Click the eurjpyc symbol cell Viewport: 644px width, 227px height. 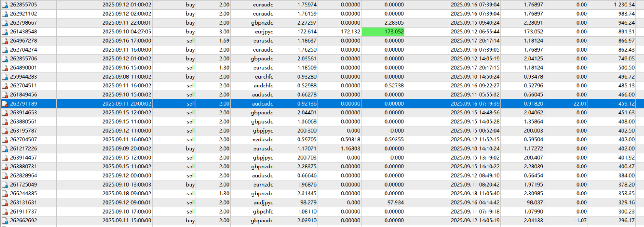(x=264, y=32)
